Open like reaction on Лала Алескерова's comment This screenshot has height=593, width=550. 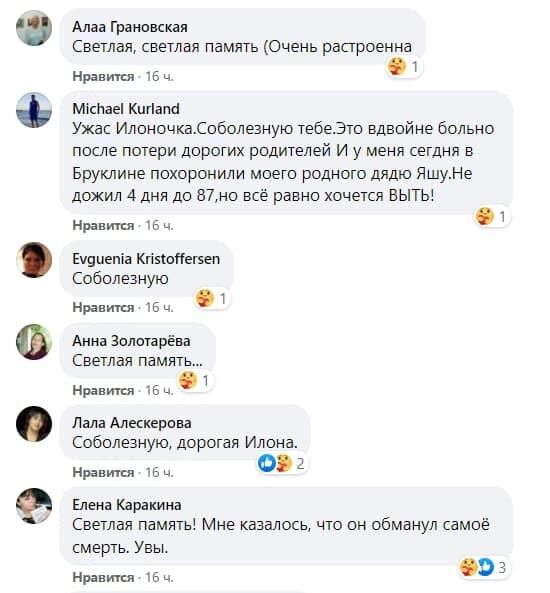(x=267, y=463)
